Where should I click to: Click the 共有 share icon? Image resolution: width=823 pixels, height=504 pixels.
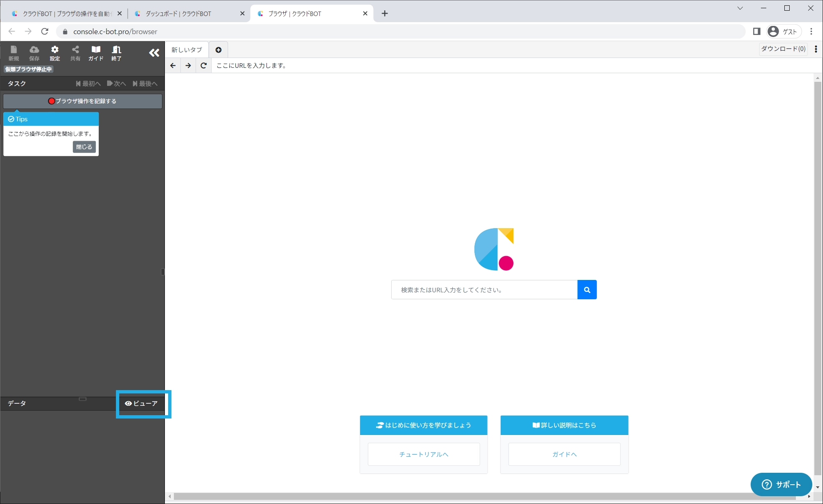75,53
